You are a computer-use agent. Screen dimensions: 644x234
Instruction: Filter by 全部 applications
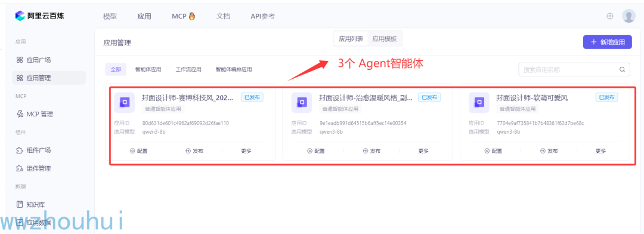pos(116,69)
